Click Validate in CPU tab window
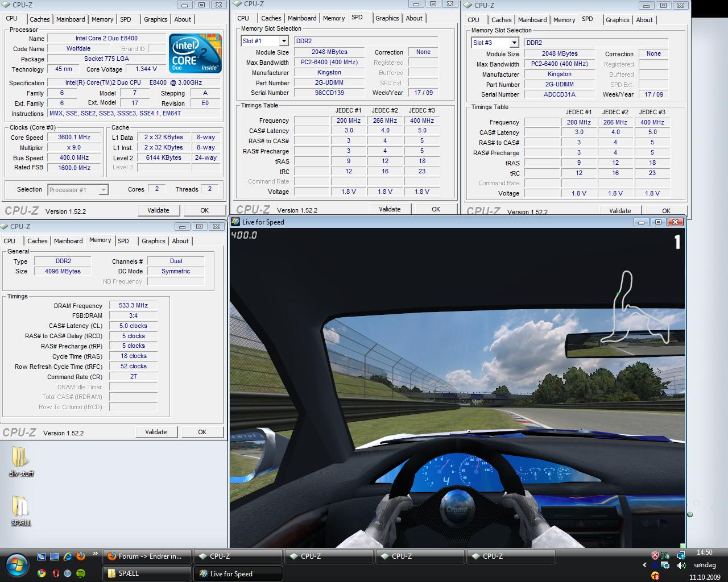Viewport: 728px width, 582px height. [158, 210]
